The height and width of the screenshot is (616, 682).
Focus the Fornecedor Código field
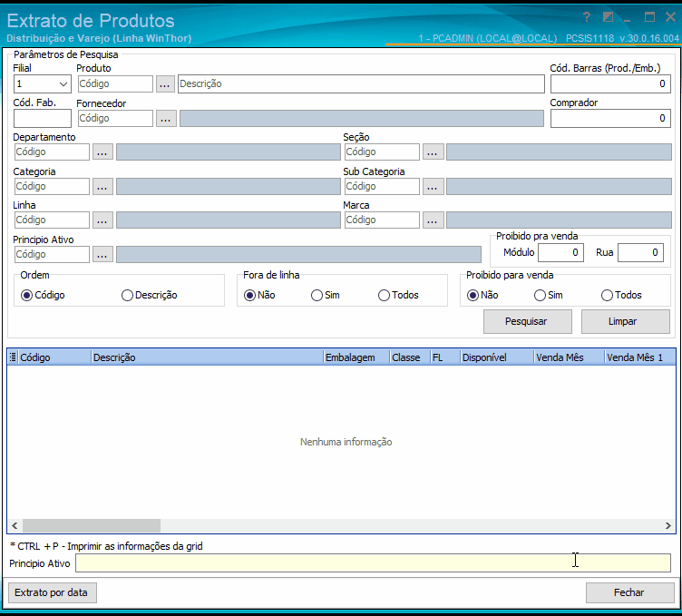click(x=115, y=118)
